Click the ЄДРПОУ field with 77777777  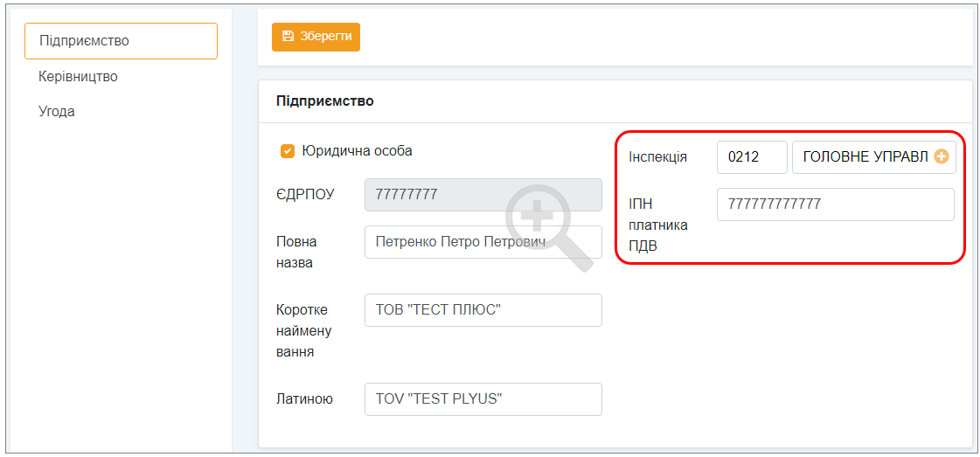(x=483, y=195)
